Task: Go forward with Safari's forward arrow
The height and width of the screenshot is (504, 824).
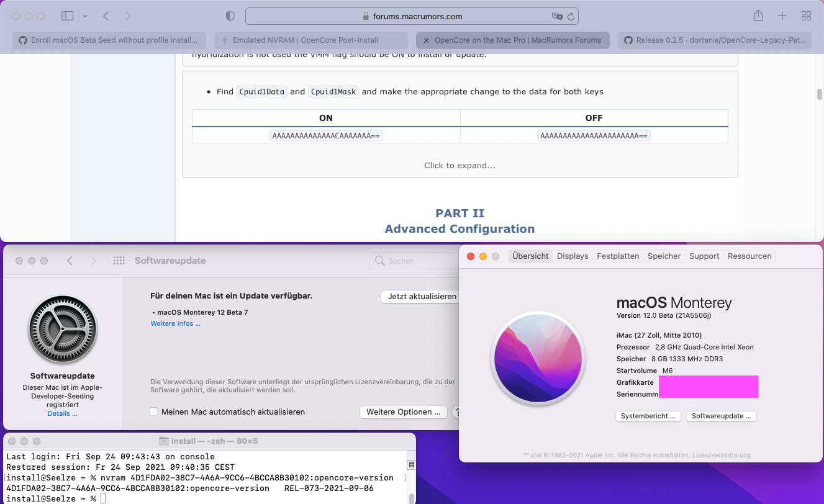Action: click(x=128, y=16)
